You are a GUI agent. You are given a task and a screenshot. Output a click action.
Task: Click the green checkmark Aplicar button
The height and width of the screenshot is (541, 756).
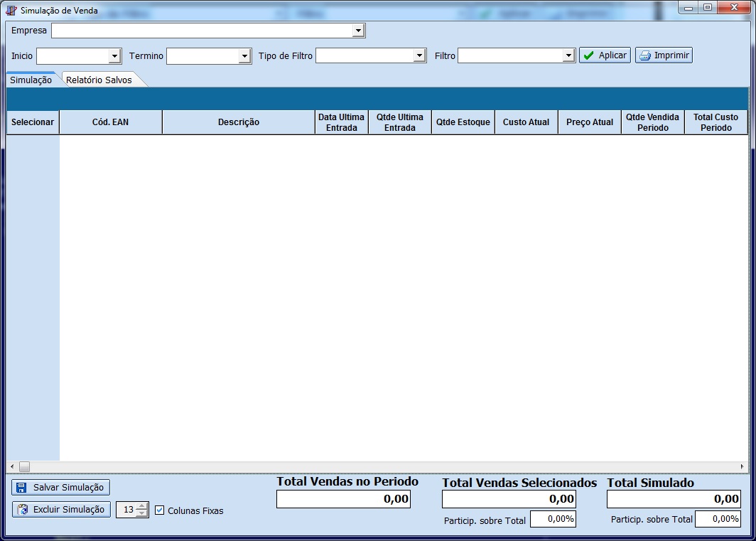pyautogui.click(x=605, y=55)
